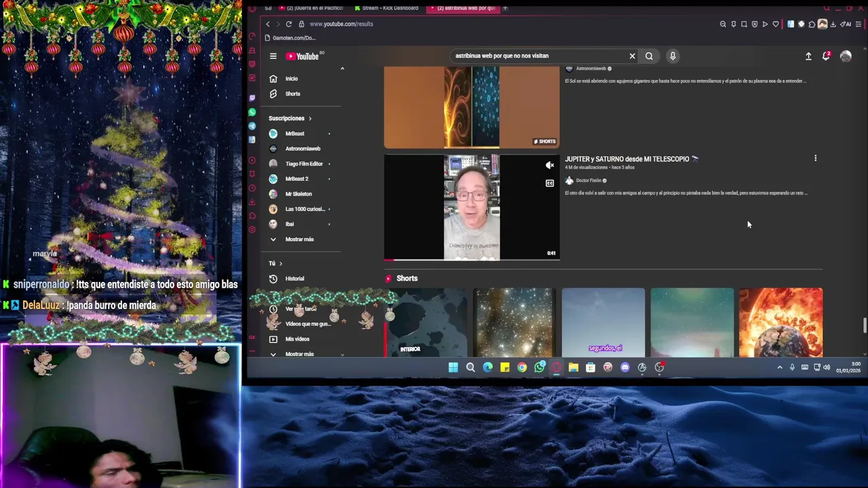Screen dimensions: 868x488
Task: Clear the search box with the X
Action: [632, 56]
